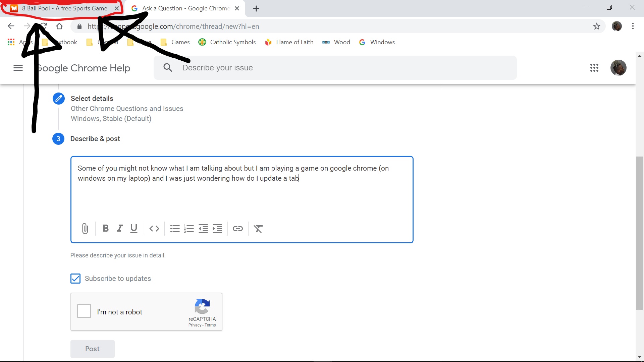Click the Indent increase icon
Image resolution: width=644 pixels, height=362 pixels.
(217, 229)
